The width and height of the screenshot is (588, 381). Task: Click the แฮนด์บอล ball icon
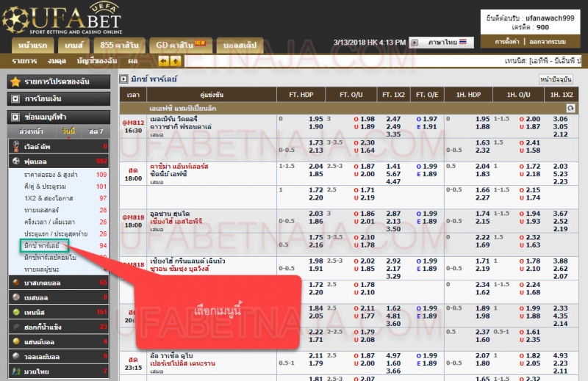click(x=16, y=341)
